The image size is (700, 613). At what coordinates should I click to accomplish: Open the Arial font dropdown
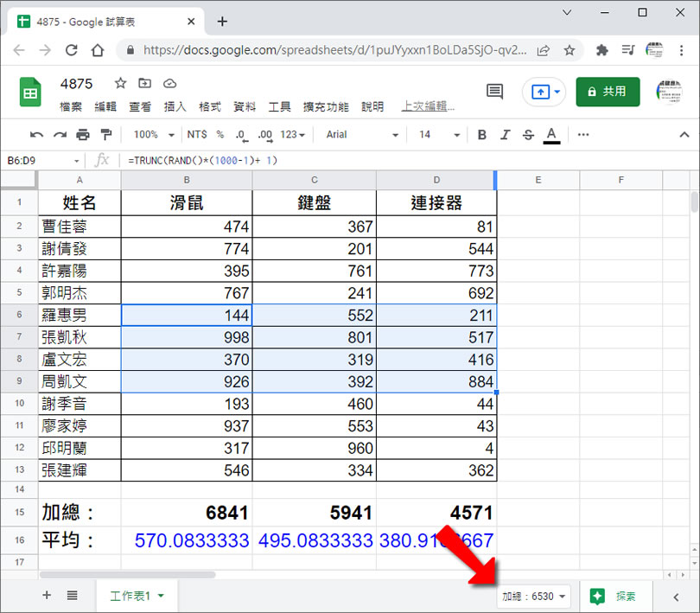pyautogui.click(x=362, y=135)
